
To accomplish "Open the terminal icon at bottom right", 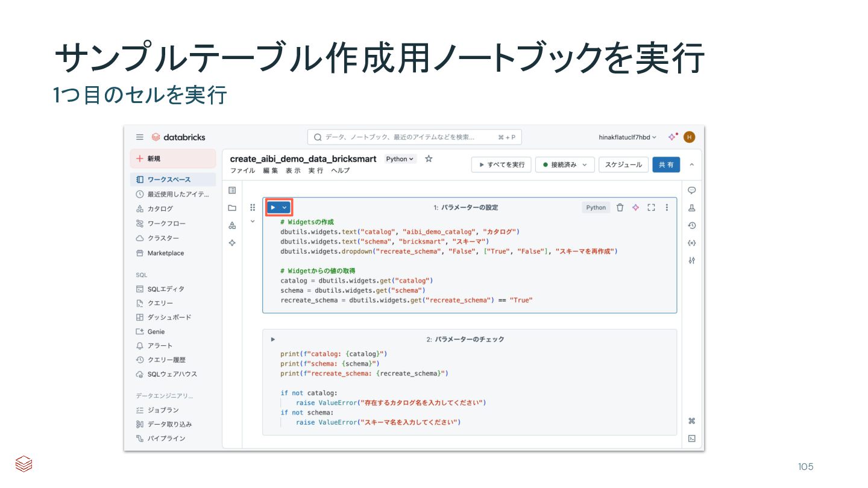I will (x=692, y=439).
